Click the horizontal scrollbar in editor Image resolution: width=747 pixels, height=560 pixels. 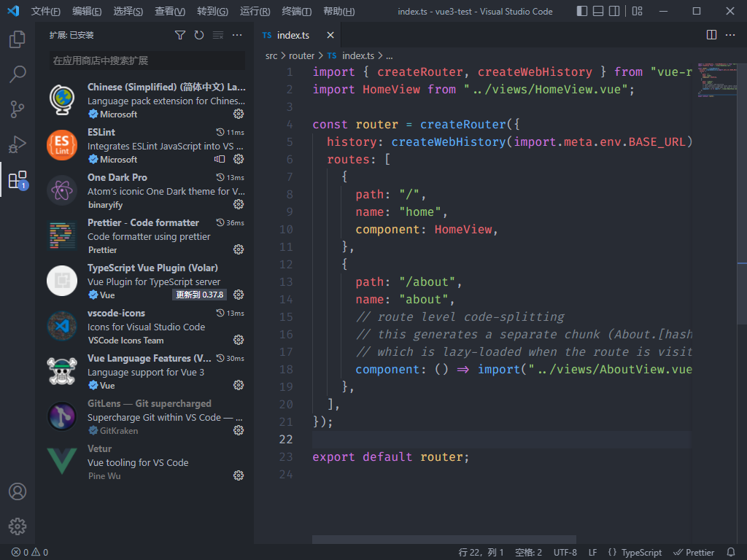(444, 540)
